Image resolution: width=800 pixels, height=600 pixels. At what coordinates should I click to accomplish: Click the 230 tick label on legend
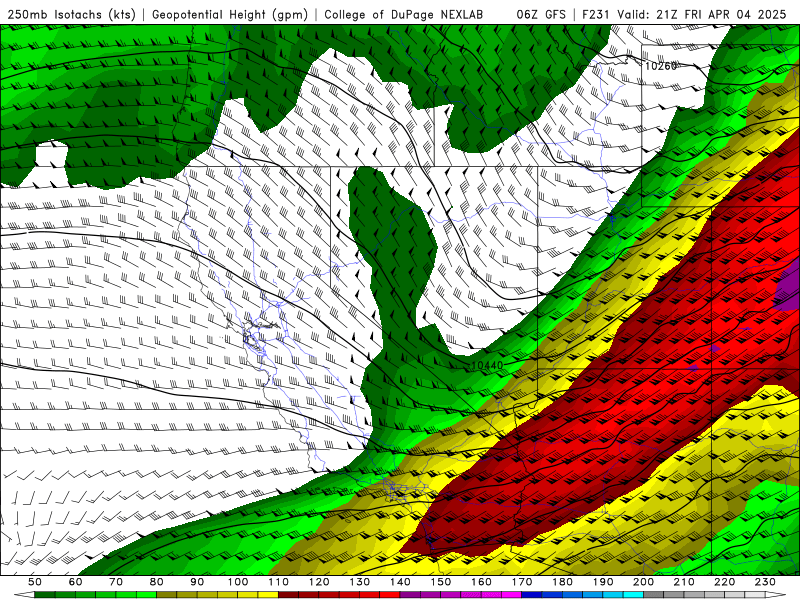click(765, 582)
